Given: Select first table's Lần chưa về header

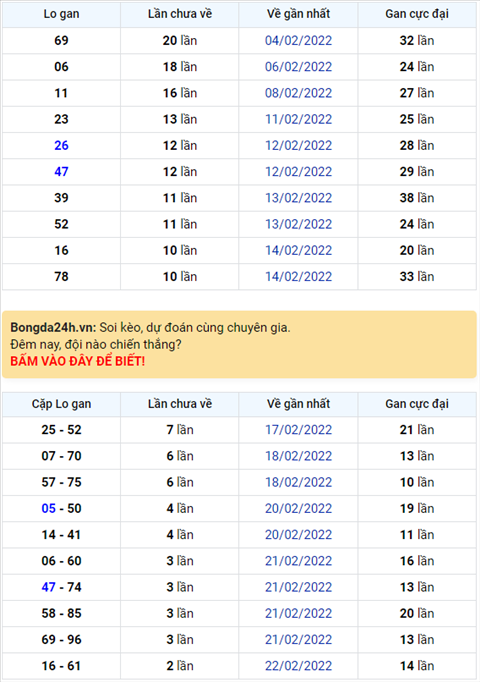Looking at the screenshot, I should [180, 15].
